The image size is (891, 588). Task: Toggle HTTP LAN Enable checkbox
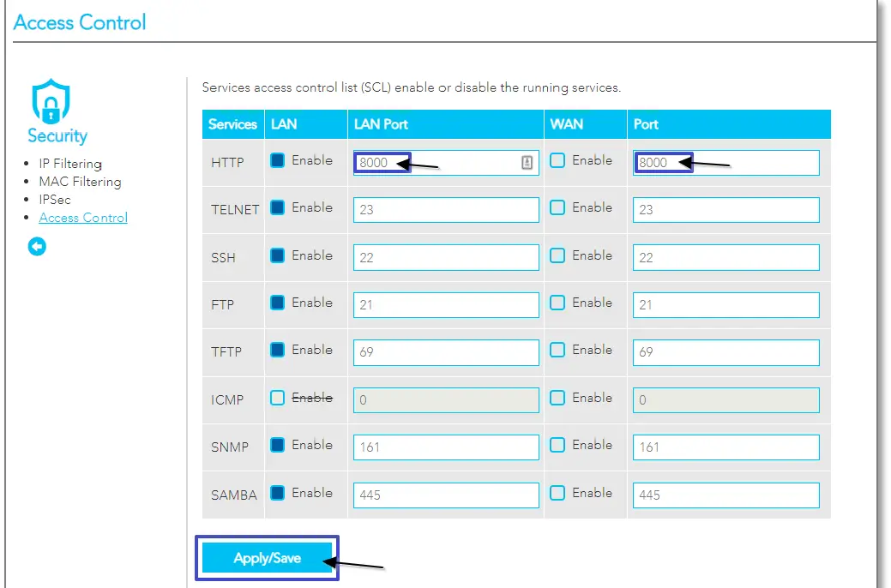click(277, 160)
